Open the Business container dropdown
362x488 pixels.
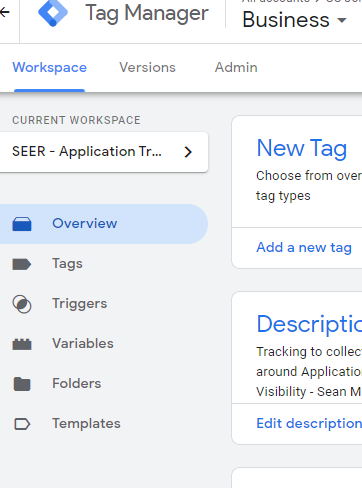click(x=295, y=20)
